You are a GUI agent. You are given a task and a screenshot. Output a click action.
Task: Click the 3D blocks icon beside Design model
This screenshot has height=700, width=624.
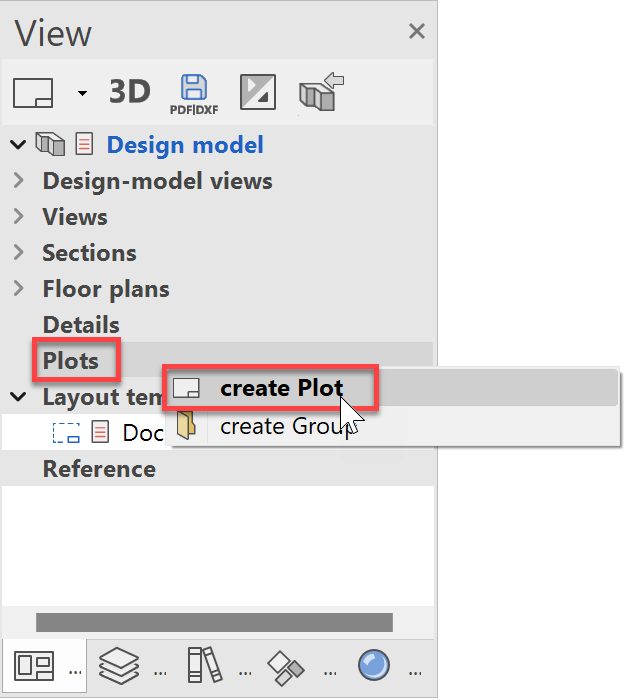tap(50, 144)
